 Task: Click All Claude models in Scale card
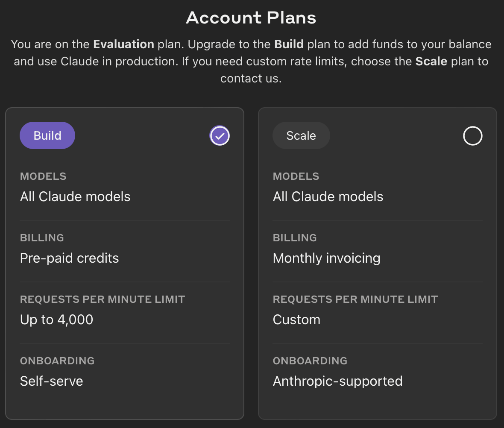(328, 196)
